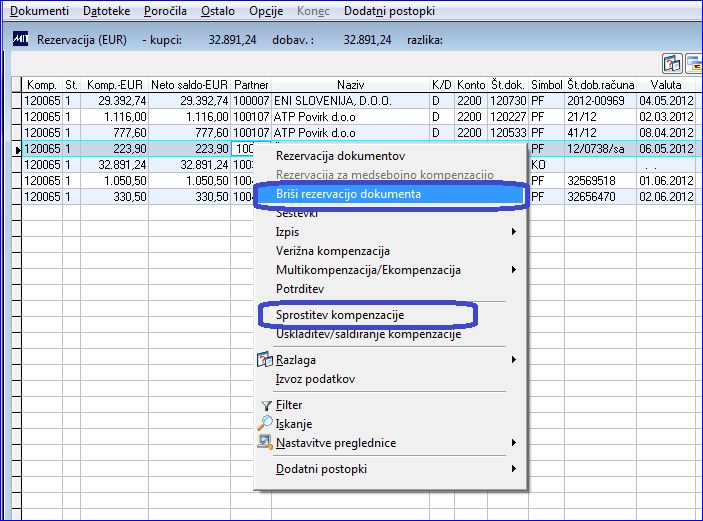Viewport: 703px width, 521px height.
Task: Click the MIT application logo icon
Action: pyautogui.click(x=21, y=39)
